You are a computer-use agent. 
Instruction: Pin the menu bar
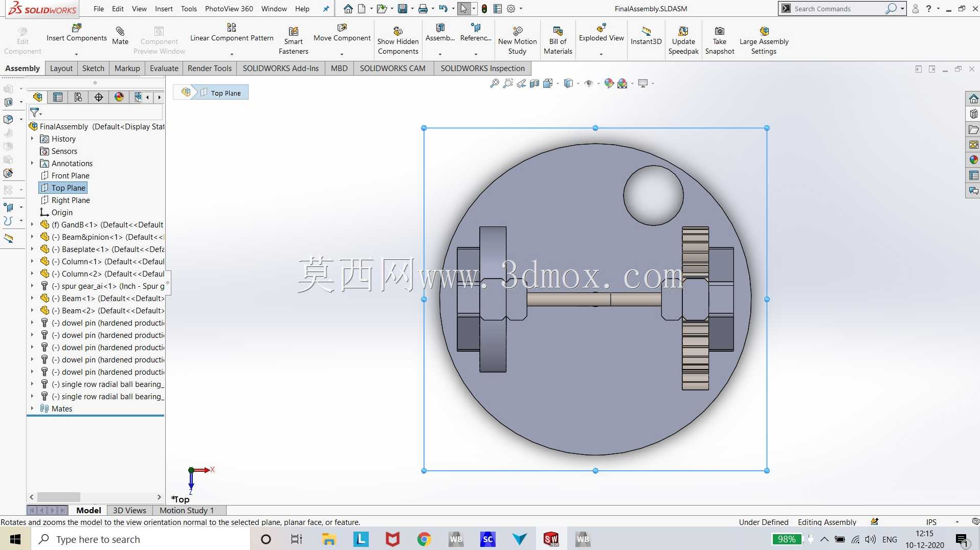[326, 9]
